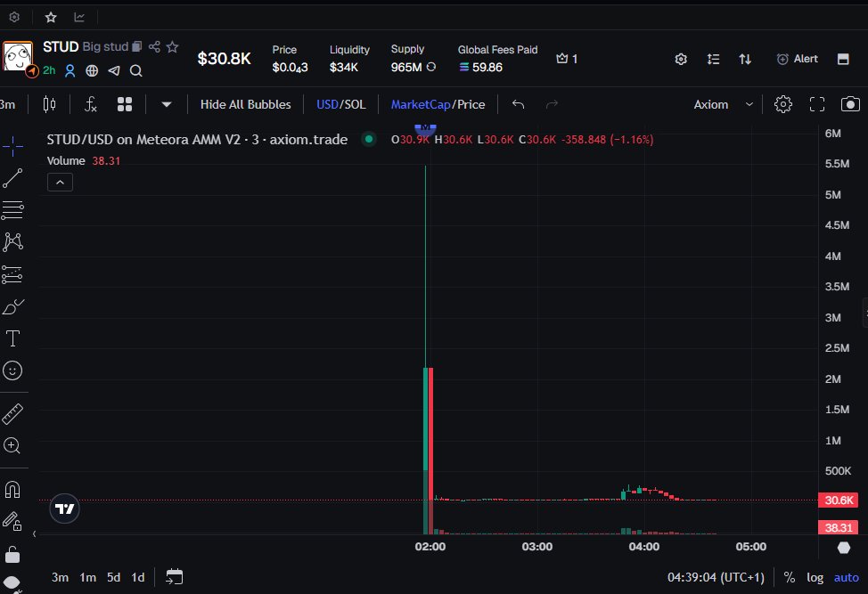Screen dimensions: 868x594
Task: Select the ruler measure tool
Action: [x=12, y=413]
